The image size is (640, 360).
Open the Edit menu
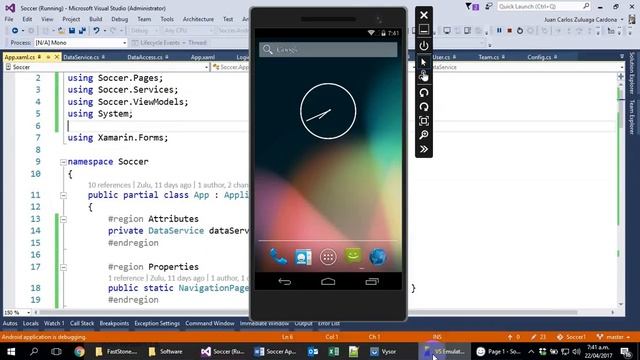pos(27,19)
